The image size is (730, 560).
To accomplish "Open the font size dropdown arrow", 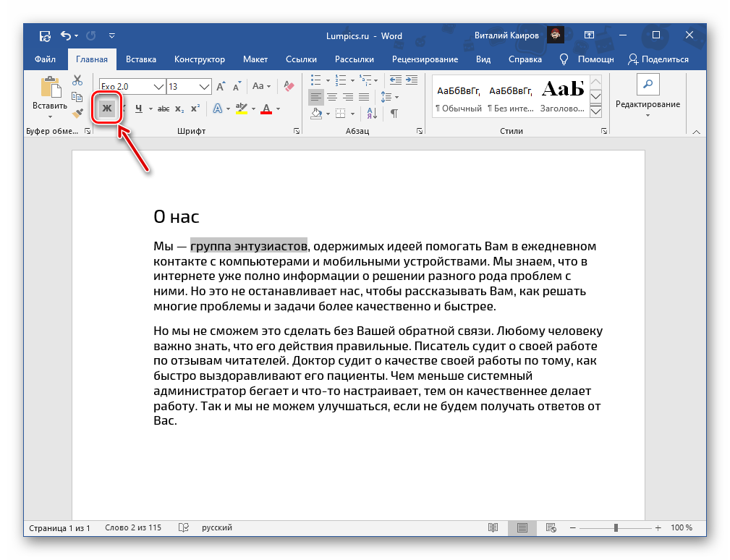I will [x=204, y=87].
